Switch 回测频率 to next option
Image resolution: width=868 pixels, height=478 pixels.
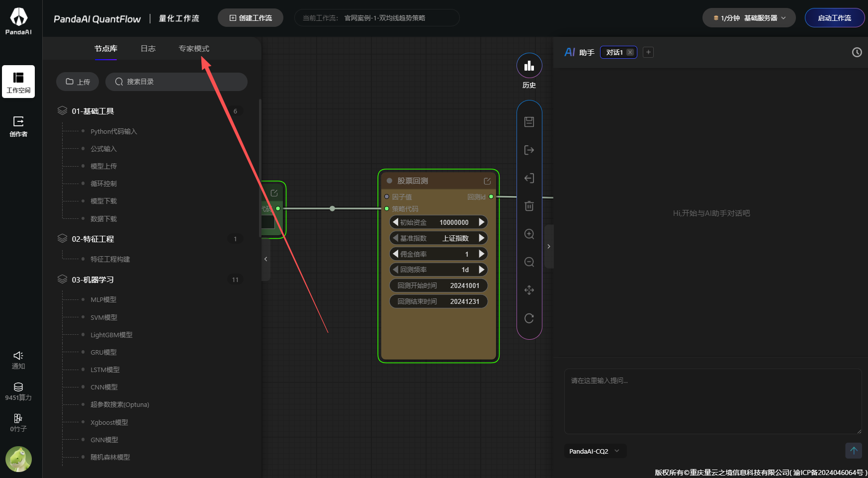click(481, 270)
